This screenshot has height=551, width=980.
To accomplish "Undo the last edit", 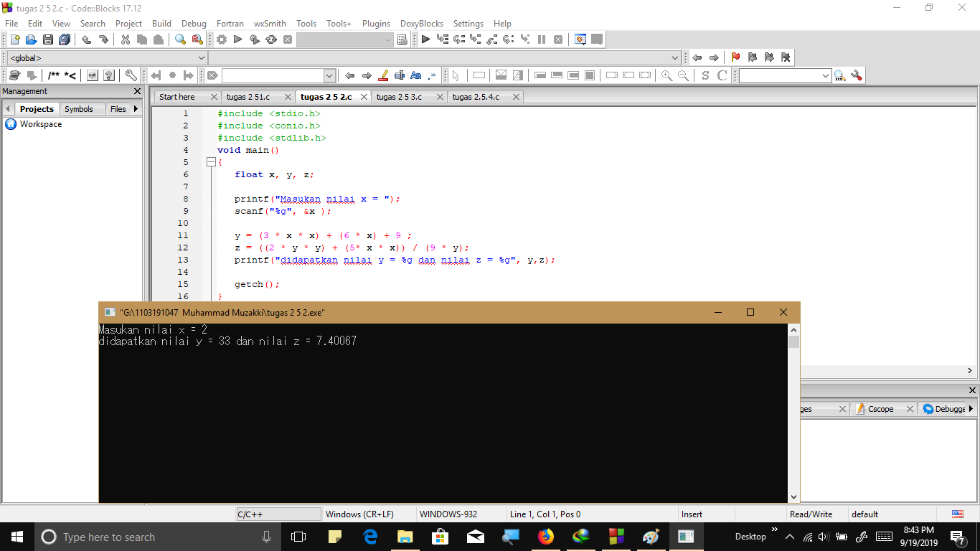I will coord(87,39).
